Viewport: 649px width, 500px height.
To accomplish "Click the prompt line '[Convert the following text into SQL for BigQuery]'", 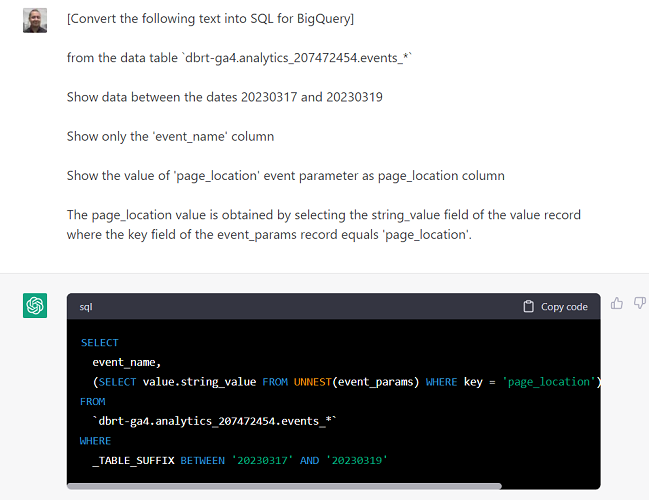I will pyautogui.click(x=210, y=19).
